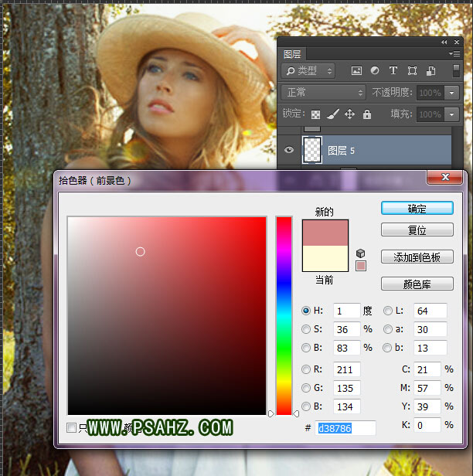Enable lock transparent pixels icon
Viewport: 473px width, 476px height.
315,114
